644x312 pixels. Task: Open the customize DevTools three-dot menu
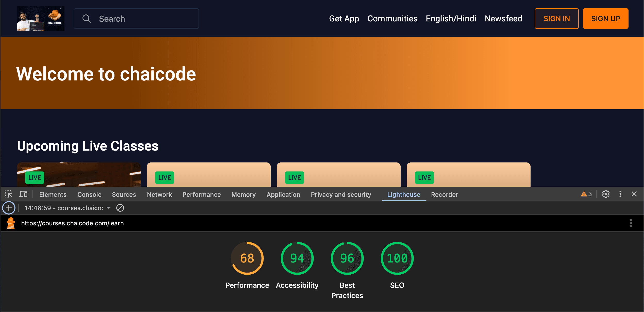tap(620, 194)
